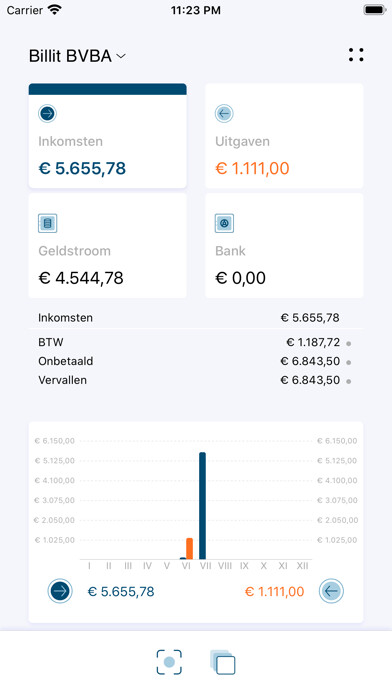
Task: Select the Uitgaven card
Action: click(284, 136)
